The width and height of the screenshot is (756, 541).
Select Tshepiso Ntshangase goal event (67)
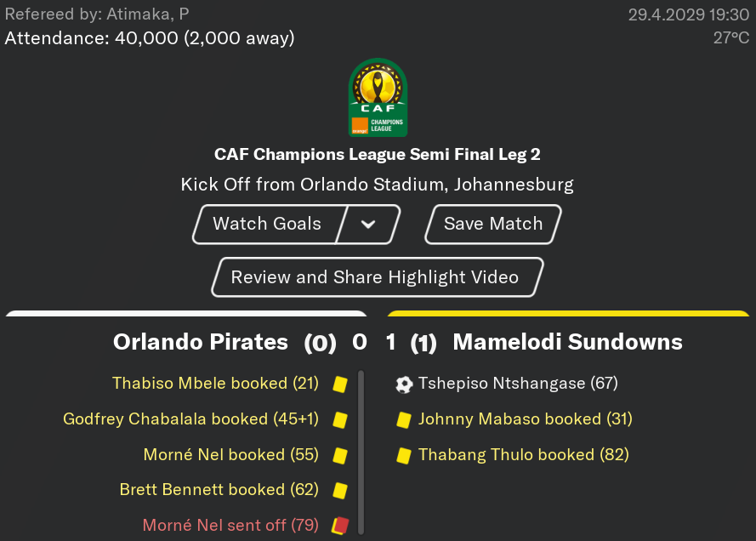click(518, 384)
